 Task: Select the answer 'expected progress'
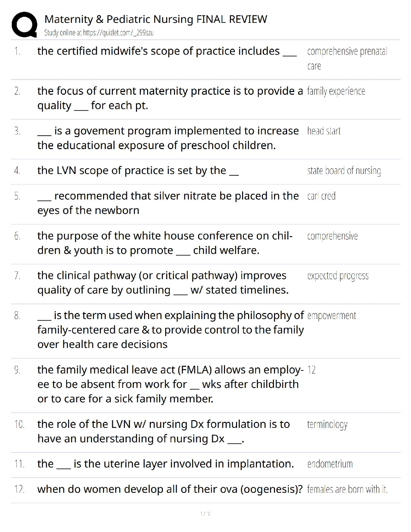click(338, 276)
